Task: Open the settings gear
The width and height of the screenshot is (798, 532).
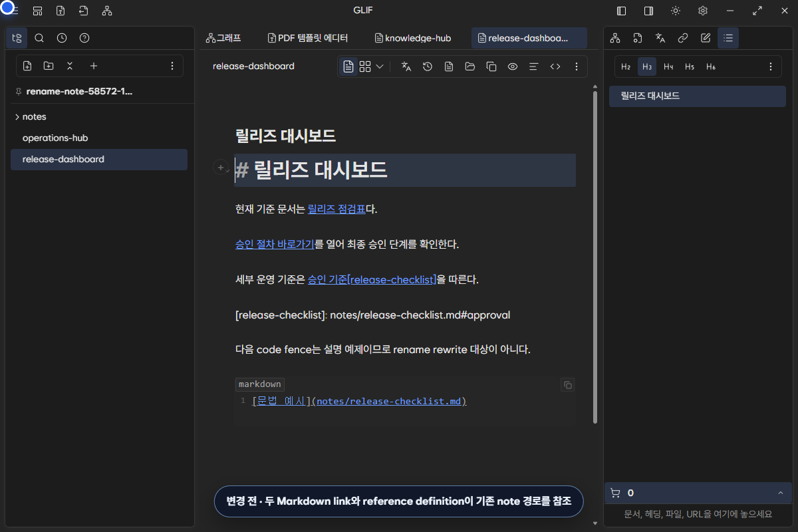Action: click(703, 11)
